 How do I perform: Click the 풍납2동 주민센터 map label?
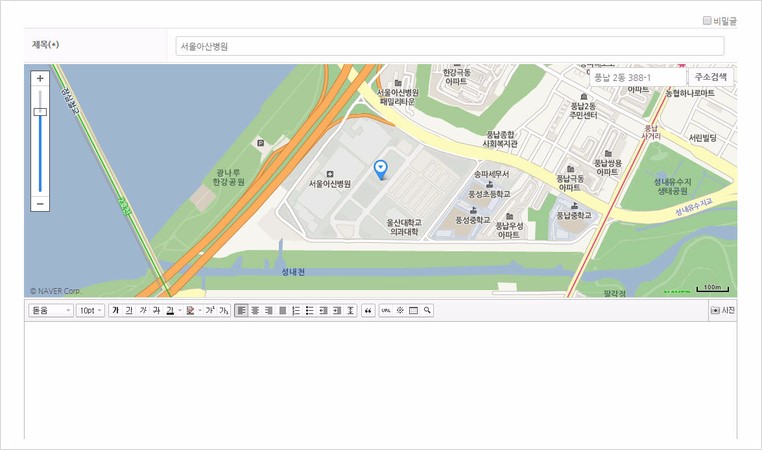click(x=584, y=110)
